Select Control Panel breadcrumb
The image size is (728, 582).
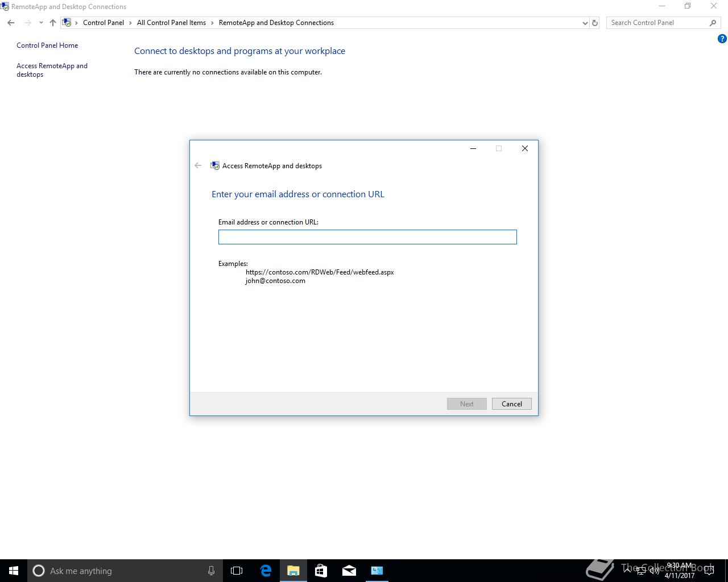pos(104,23)
